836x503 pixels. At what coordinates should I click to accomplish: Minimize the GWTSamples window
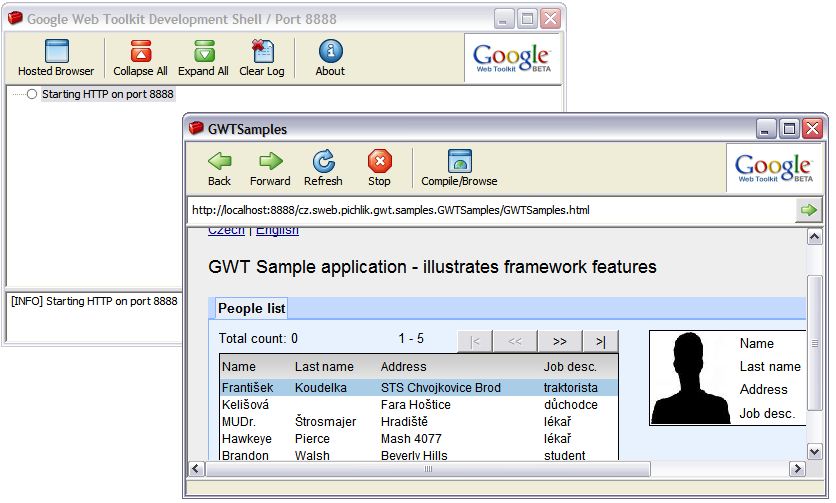(x=766, y=129)
